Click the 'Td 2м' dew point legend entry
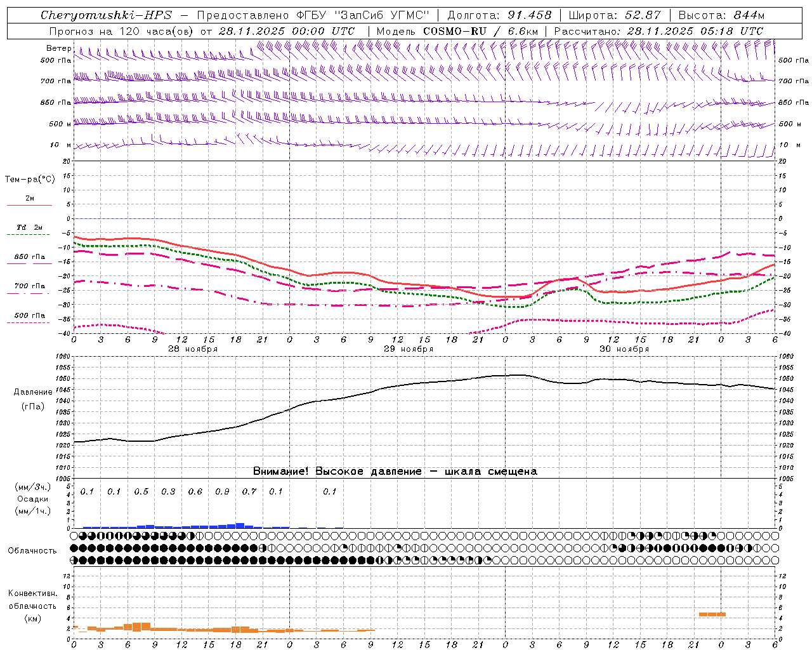 point(30,227)
